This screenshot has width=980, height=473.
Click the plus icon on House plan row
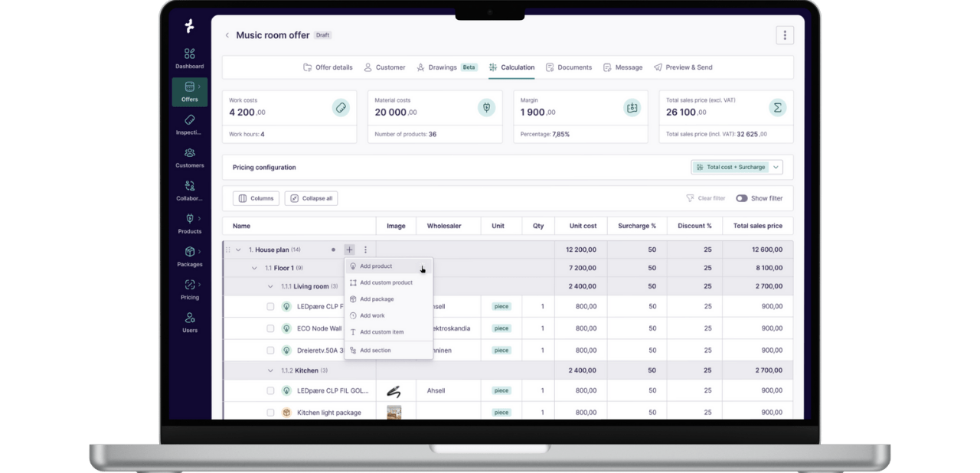pos(349,250)
